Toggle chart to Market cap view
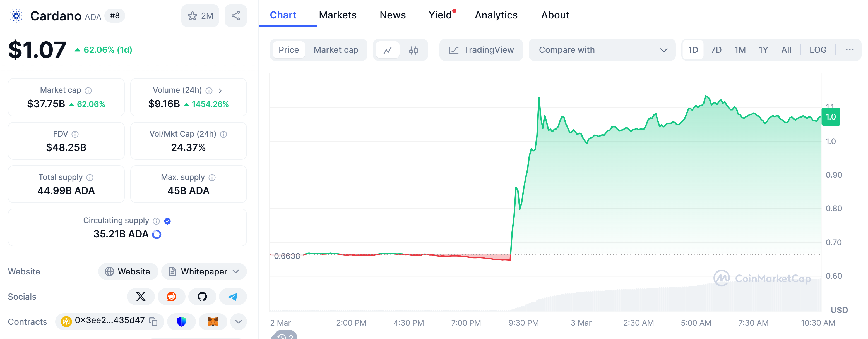868x339 pixels. tap(336, 50)
